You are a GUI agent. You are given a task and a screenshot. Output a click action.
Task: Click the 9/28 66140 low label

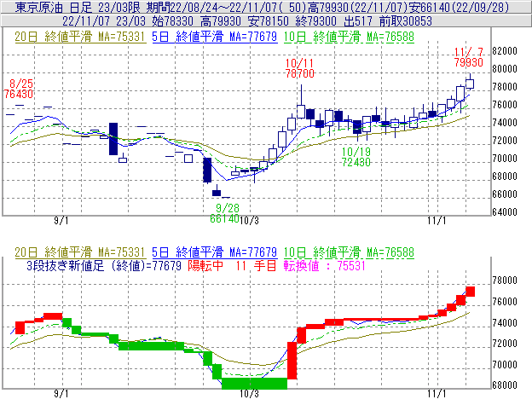coord(224,213)
